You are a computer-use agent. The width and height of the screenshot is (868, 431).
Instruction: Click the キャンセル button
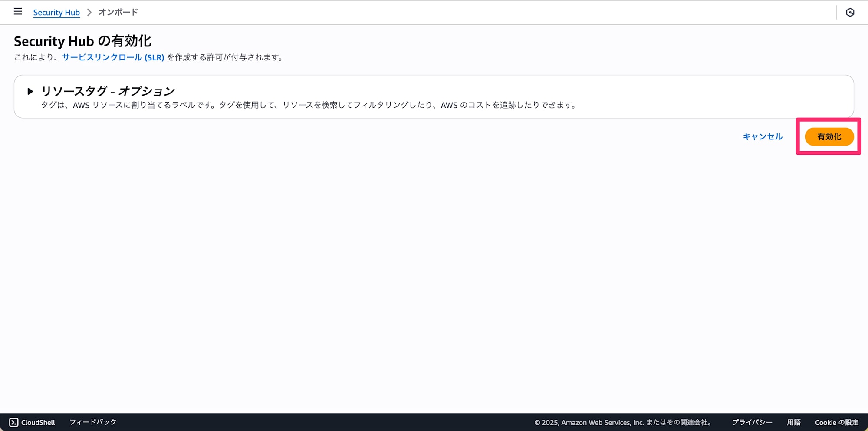[x=763, y=136]
